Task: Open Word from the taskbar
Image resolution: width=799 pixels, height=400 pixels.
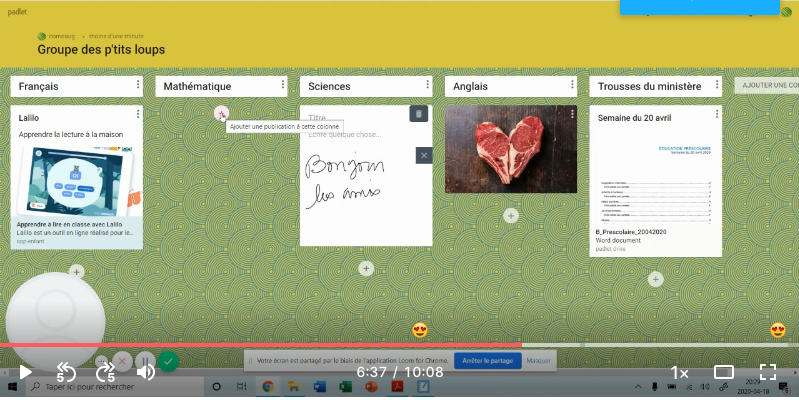Action: (319, 387)
